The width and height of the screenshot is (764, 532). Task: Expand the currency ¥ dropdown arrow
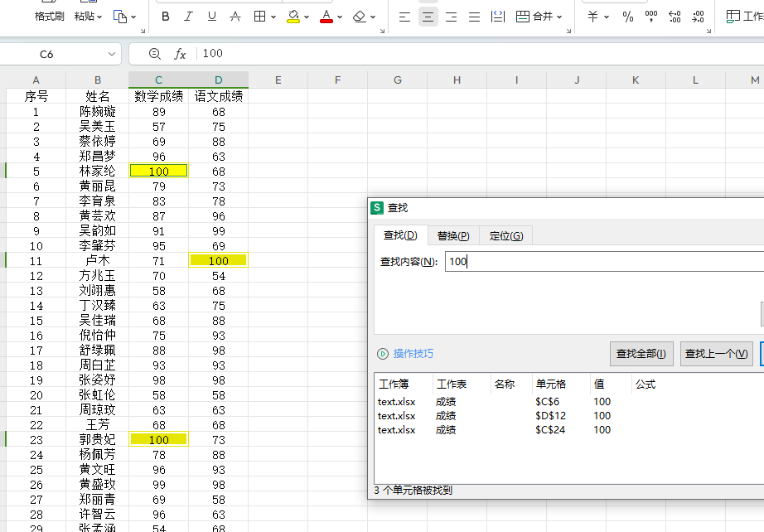[x=607, y=17]
